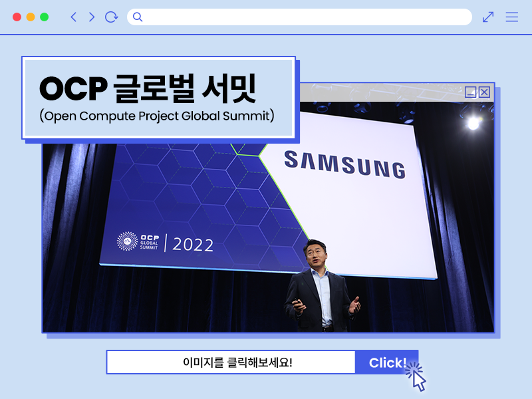Close the Samsung photo window
This screenshot has width=532, height=399.
[485, 92]
